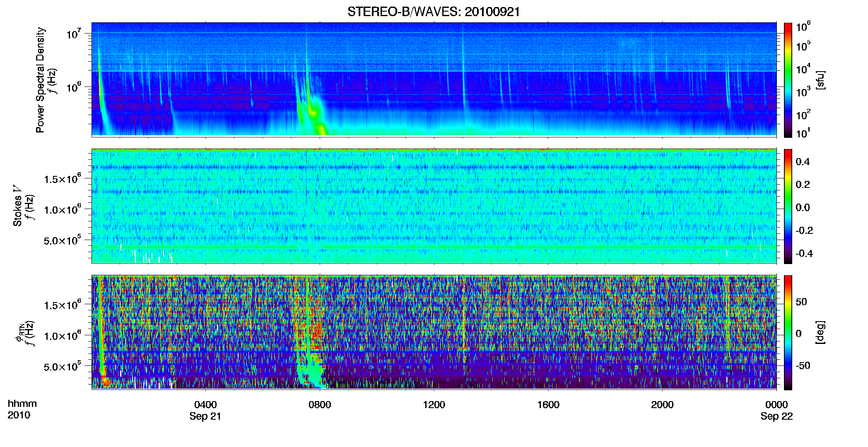Click the Sep 22 date label

[x=776, y=416]
